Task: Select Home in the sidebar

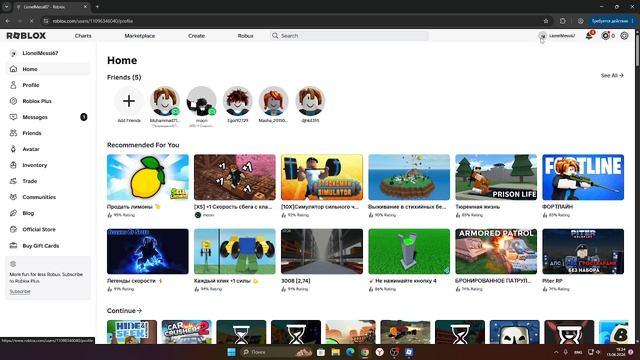Action: (x=48, y=69)
